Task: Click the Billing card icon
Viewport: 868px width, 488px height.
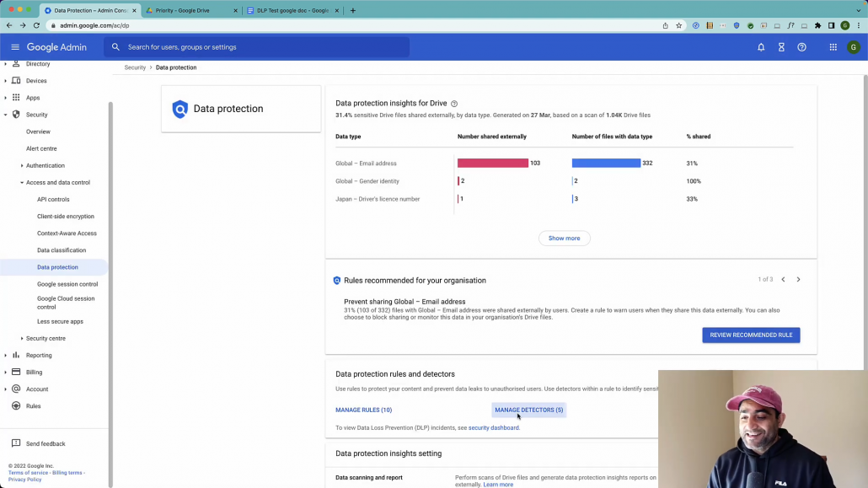Action: [x=16, y=373]
